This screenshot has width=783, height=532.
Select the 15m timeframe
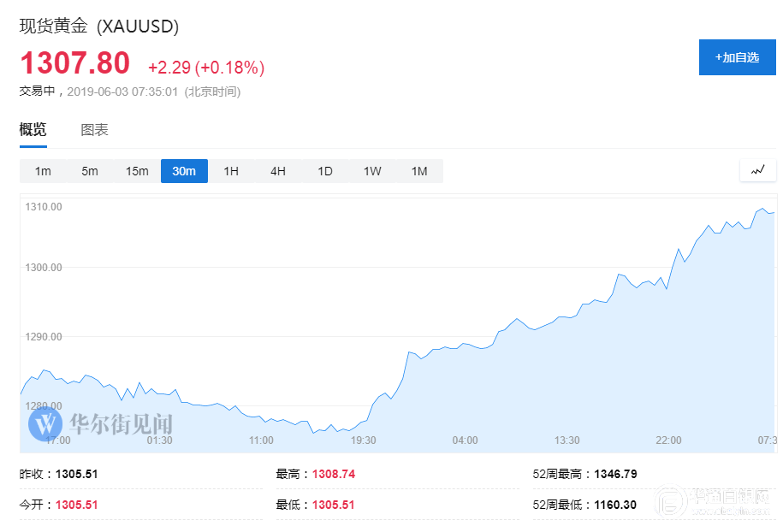[137, 171]
